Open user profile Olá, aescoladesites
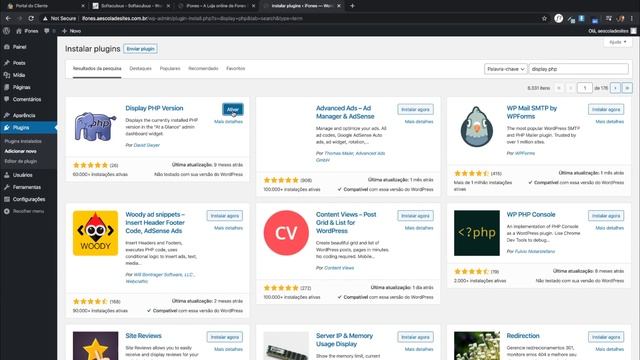Image resolution: width=640 pixels, height=360 pixels. click(612, 31)
